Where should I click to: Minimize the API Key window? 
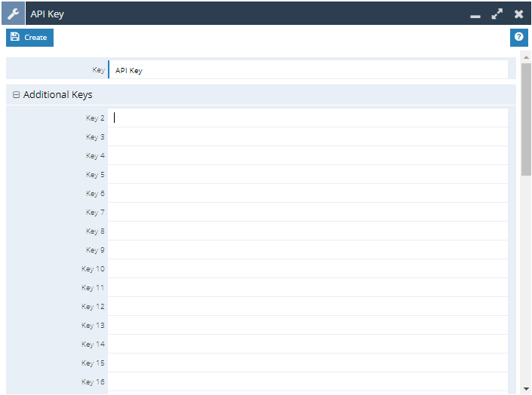475,14
